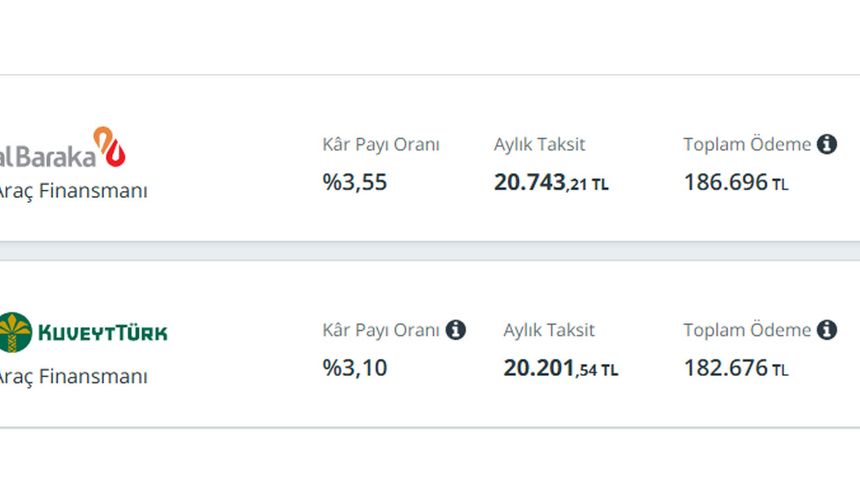860x504 pixels.
Task: Click the 186.696 TL total payment
Action: coord(736,182)
